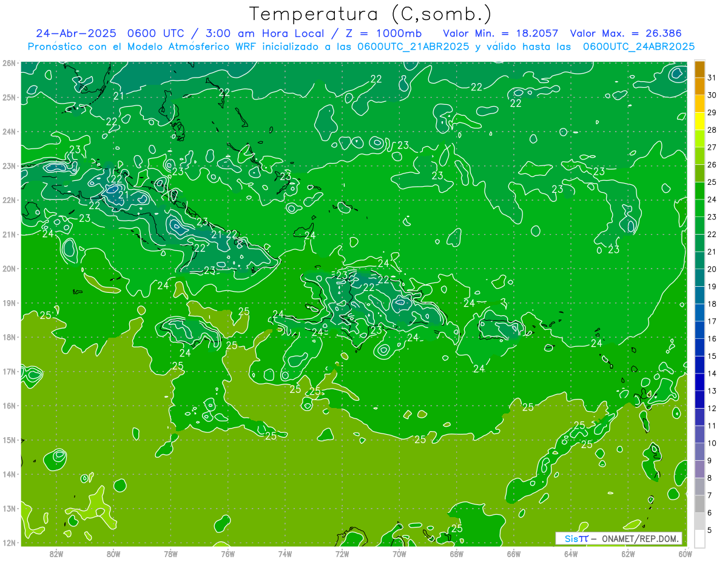Click the "15N" latitude axis label

click(9, 440)
